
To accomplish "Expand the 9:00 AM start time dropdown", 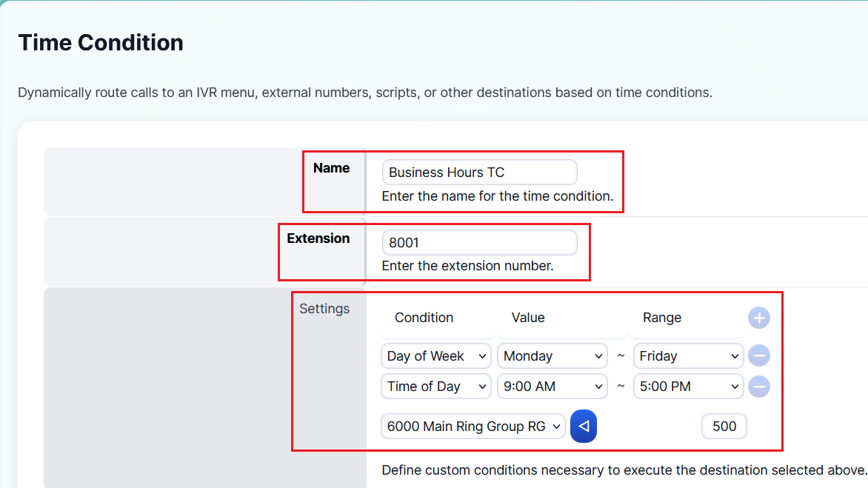I will pos(552,387).
